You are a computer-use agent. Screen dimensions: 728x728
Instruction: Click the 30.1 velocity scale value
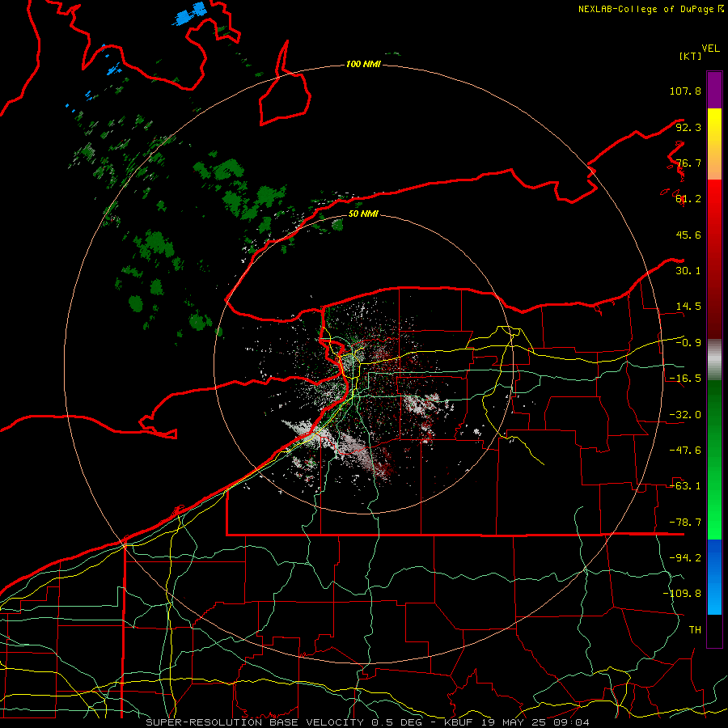tap(688, 271)
